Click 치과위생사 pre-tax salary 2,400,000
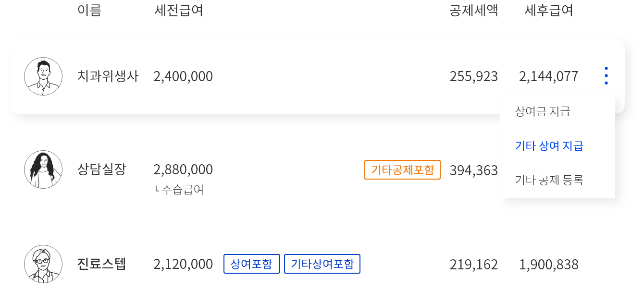644x302 pixels. click(183, 76)
